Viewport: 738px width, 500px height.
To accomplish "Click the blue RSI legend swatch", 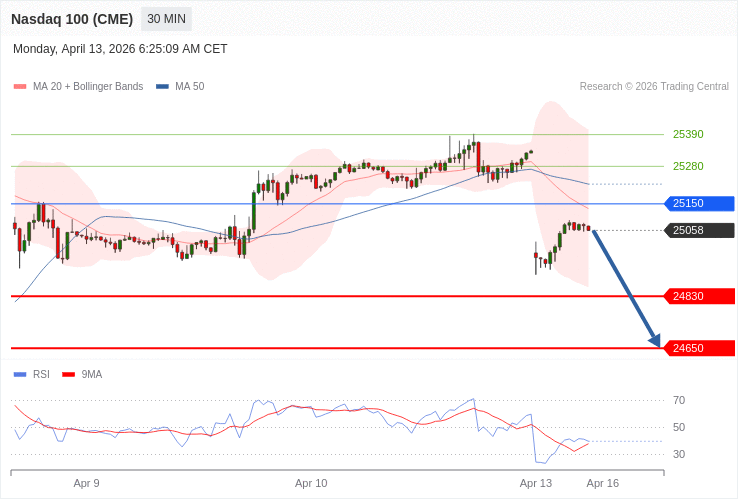I will coord(20,375).
